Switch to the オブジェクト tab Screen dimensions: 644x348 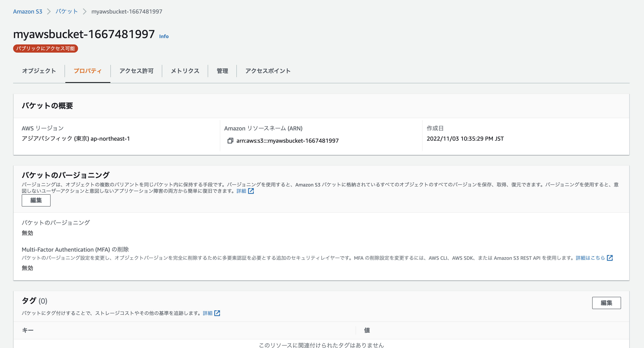pyautogui.click(x=39, y=71)
